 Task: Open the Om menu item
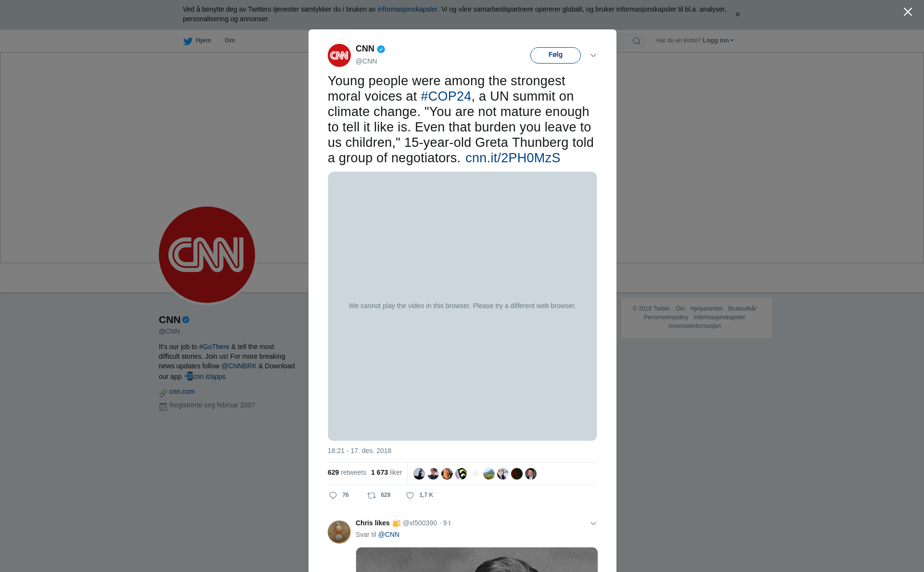(x=230, y=40)
